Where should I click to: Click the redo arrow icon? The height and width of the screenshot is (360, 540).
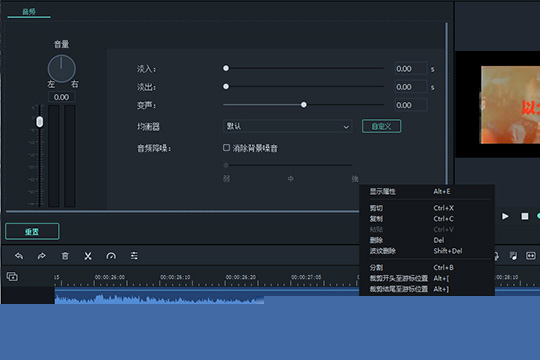pyautogui.click(x=42, y=256)
